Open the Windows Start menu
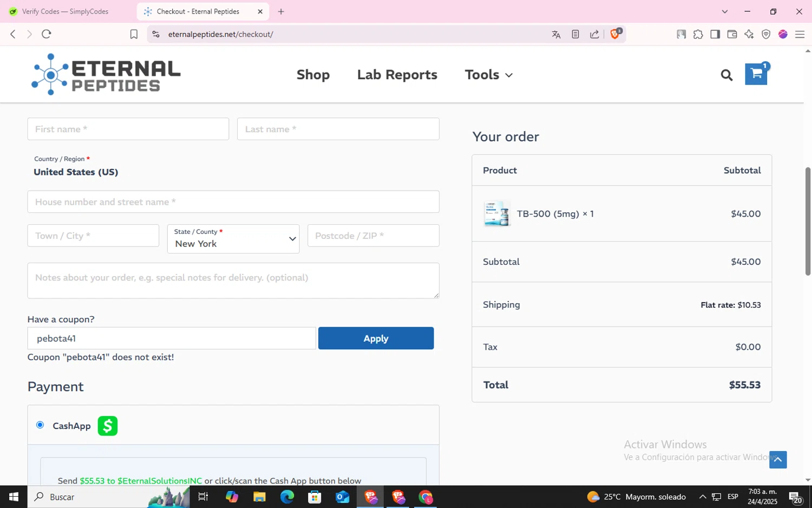This screenshot has width=812, height=508. click(14, 497)
